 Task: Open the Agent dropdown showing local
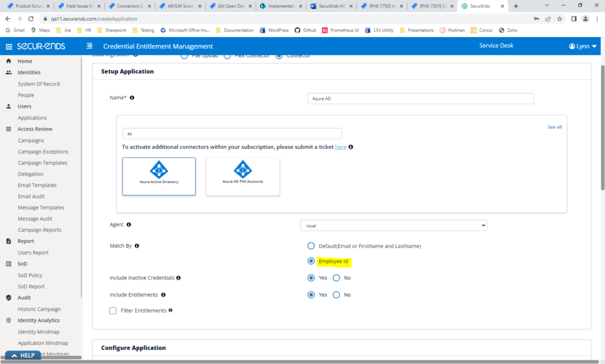(x=393, y=225)
